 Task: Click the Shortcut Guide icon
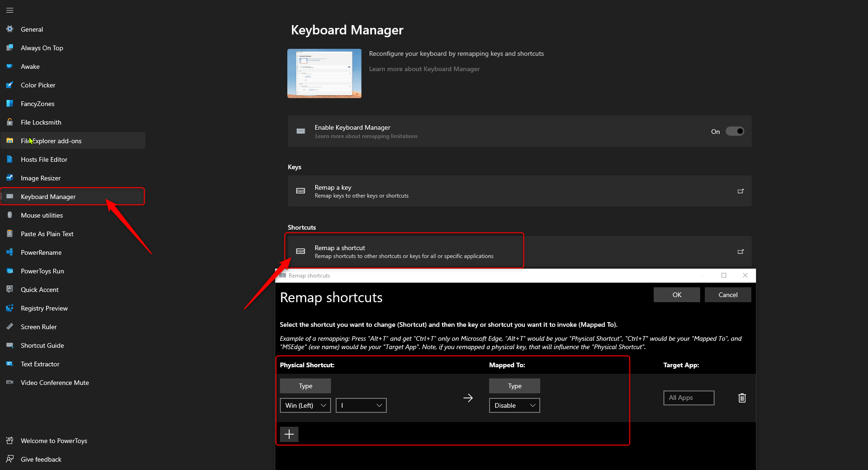pos(10,345)
